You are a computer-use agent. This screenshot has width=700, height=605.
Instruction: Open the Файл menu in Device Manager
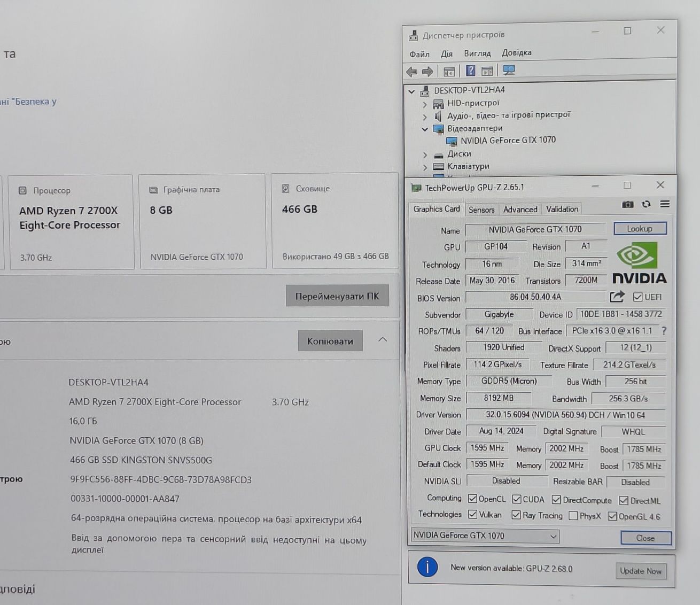[419, 54]
